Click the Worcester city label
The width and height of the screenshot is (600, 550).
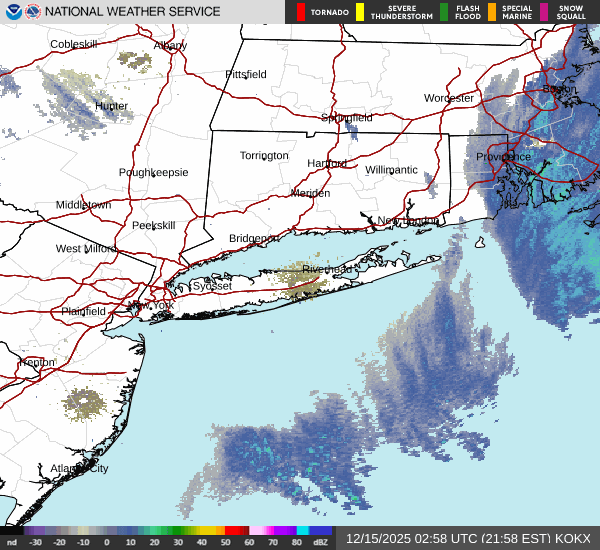[448, 98]
